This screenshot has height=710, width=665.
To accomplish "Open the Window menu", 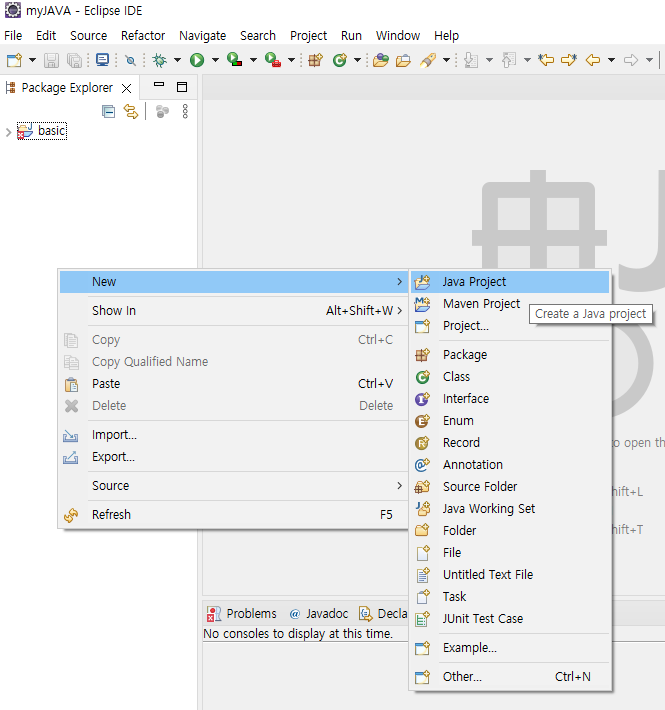I will coord(398,35).
